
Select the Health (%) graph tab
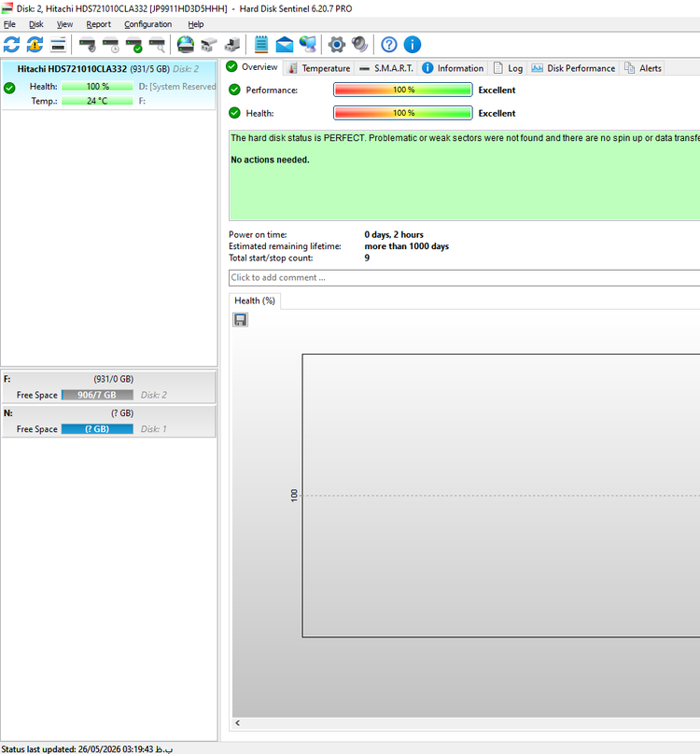pyautogui.click(x=255, y=301)
